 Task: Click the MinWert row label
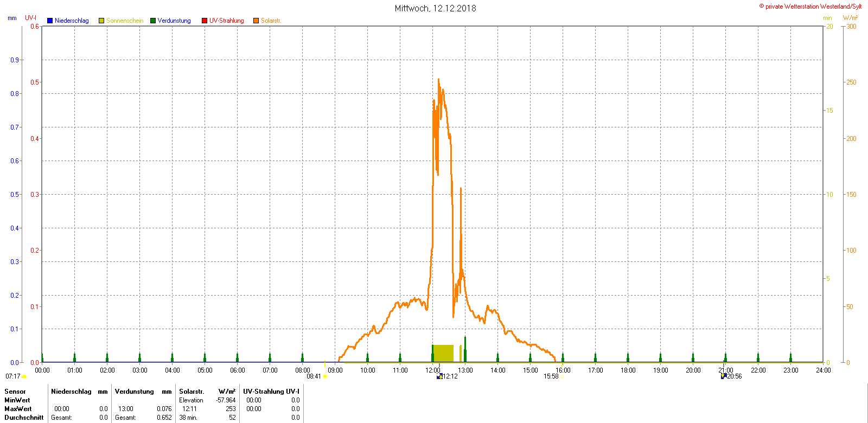(x=17, y=400)
